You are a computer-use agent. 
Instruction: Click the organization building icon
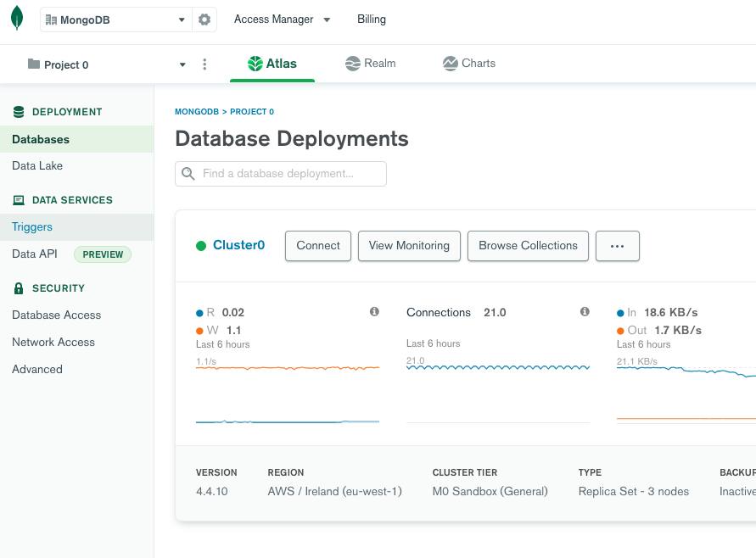click(51, 20)
